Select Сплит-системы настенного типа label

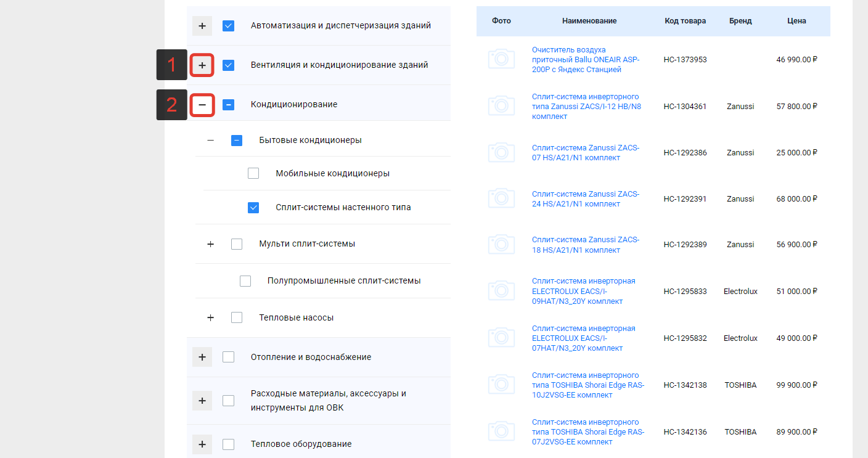tap(343, 208)
